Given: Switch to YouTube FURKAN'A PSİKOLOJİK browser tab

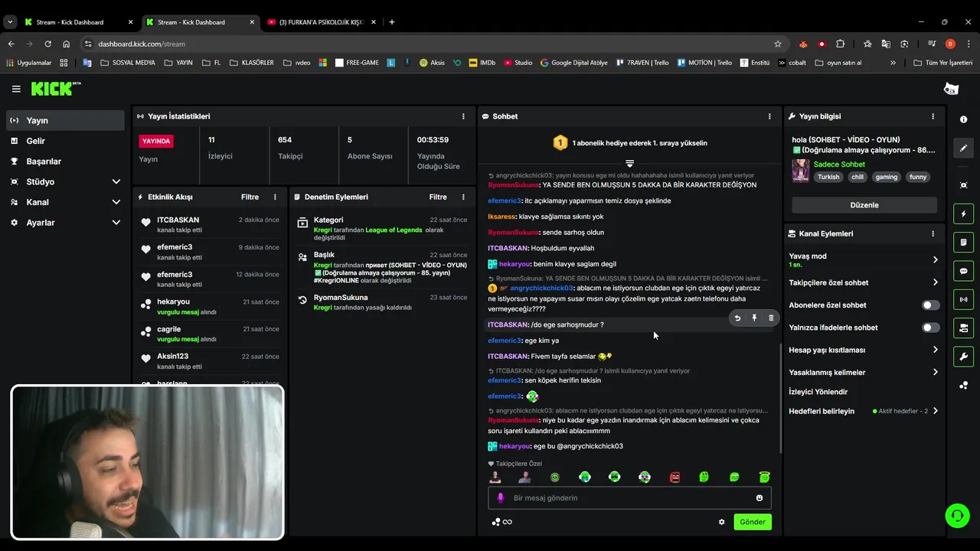Looking at the screenshot, I should 322,22.
